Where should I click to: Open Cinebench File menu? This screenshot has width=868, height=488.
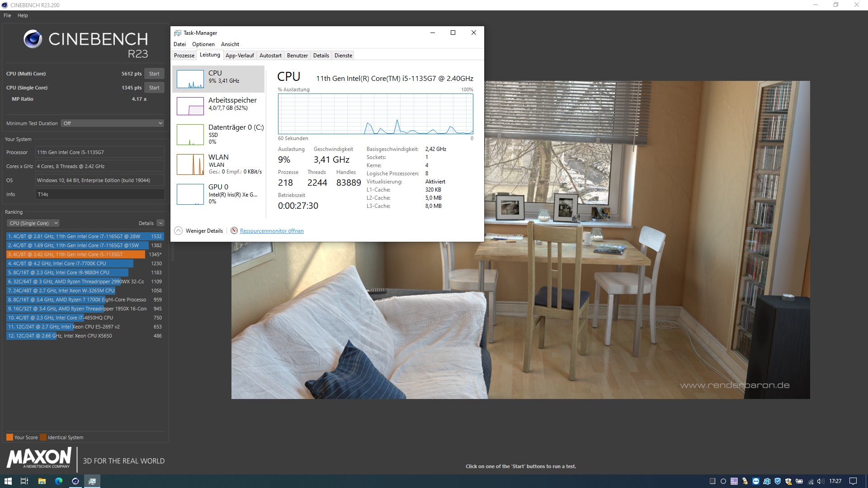[x=7, y=15]
